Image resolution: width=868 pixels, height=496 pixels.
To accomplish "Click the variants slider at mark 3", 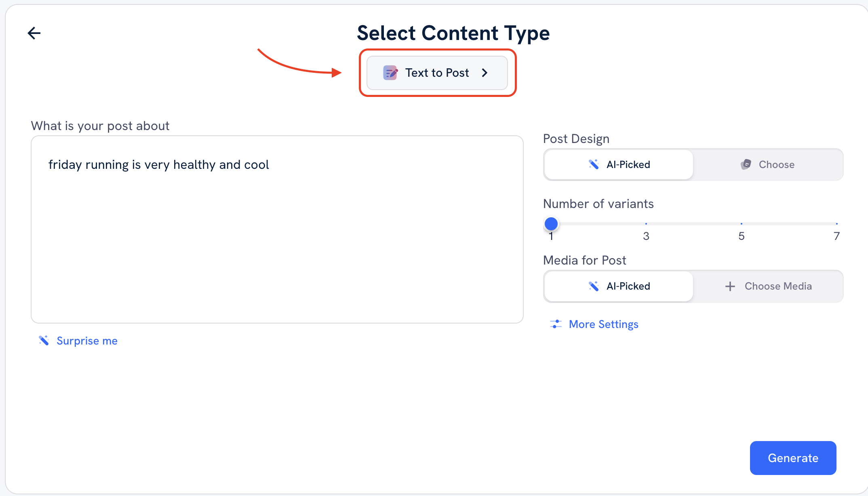I will (646, 224).
